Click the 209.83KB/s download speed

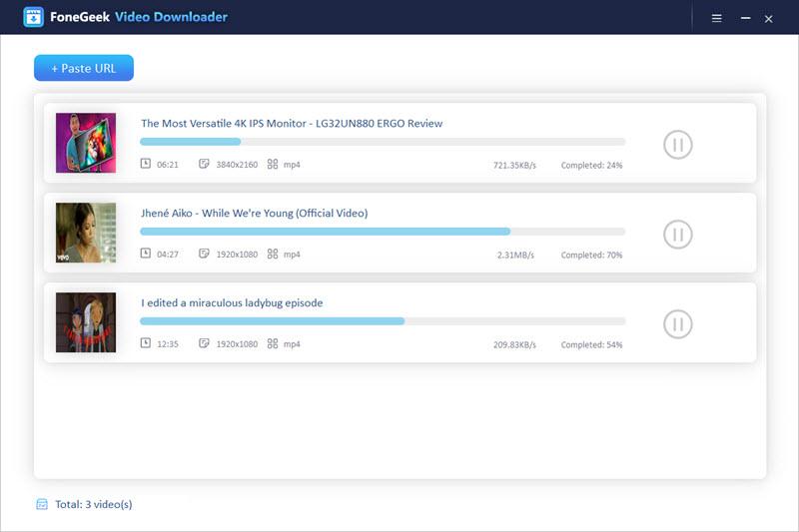514,344
